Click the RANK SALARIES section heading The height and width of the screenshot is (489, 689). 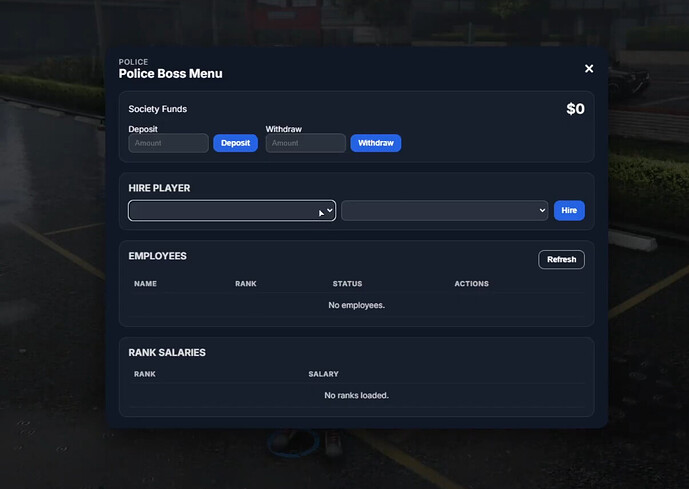pos(167,353)
